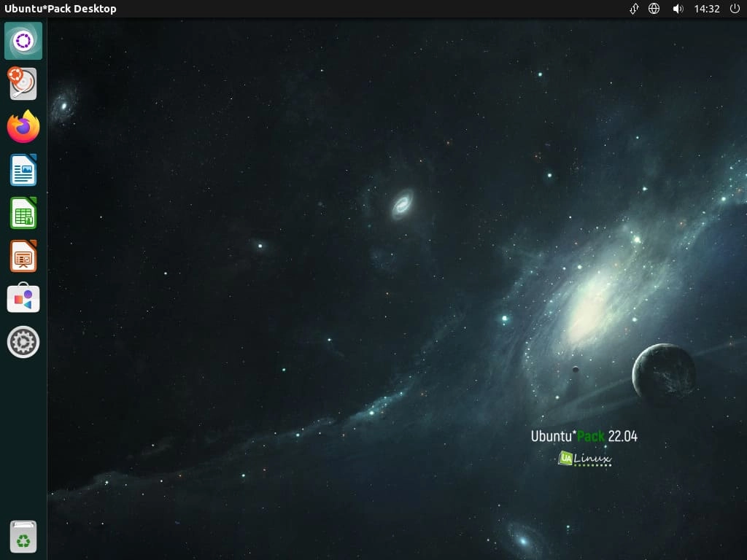Open Firefox web browser from dock
The width and height of the screenshot is (747, 560).
(23, 127)
